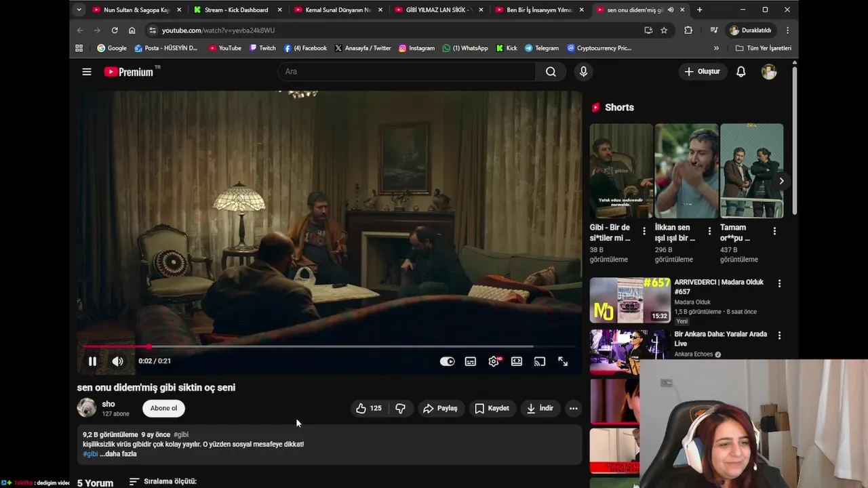The height and width of the screenshot is (488, 868).
Task: Turn on subtitles in the player
Action: (471, 361)
